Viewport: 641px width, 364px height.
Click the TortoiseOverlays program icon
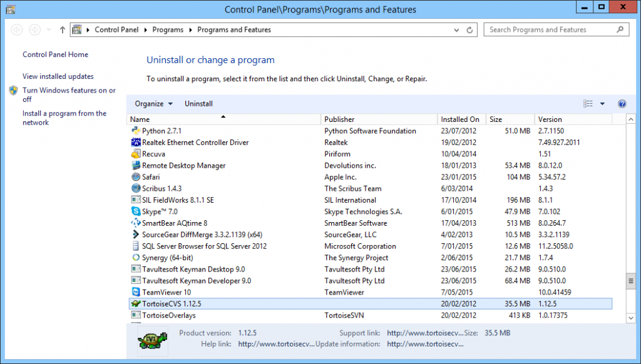pos(136,315)
